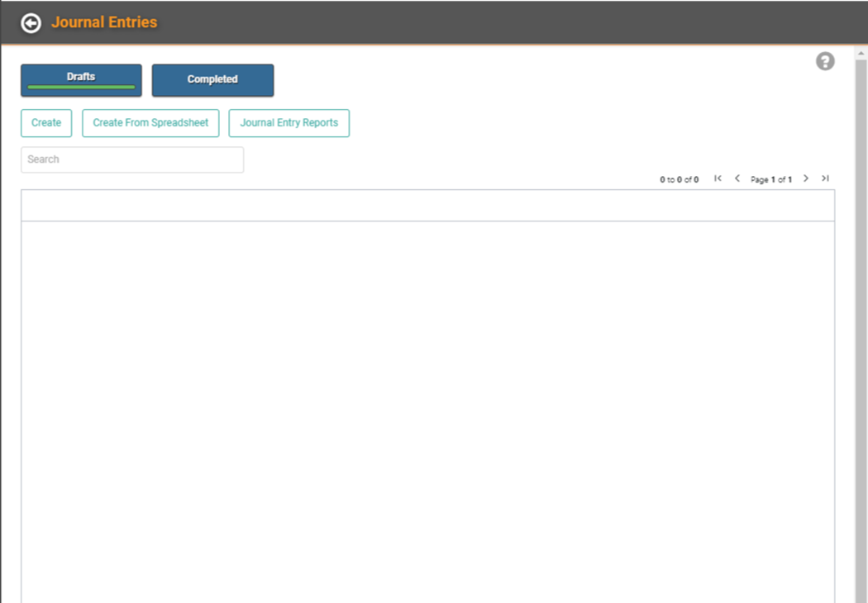Image resolution: width=868 pixels, height=603 pixels.
Task: Click the 0 to 0 of 0 count
Action: coord(679,179)
